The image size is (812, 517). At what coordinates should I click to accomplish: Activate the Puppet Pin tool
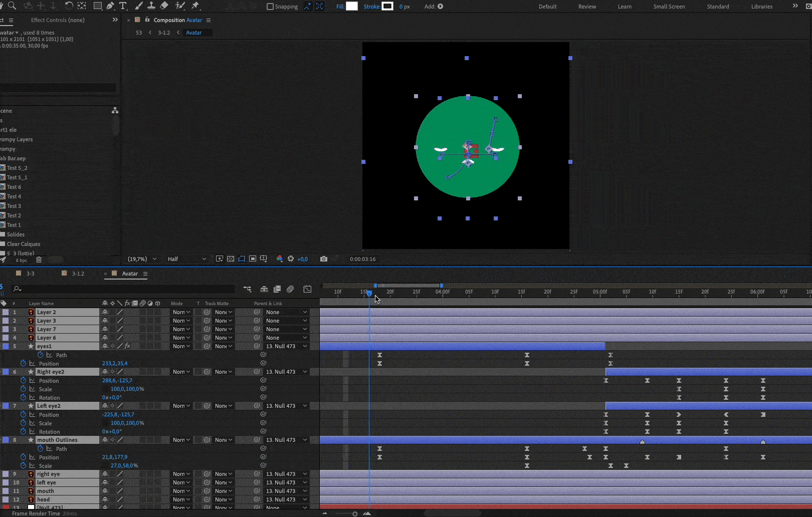pyautogui.click(x=195, y=6)
